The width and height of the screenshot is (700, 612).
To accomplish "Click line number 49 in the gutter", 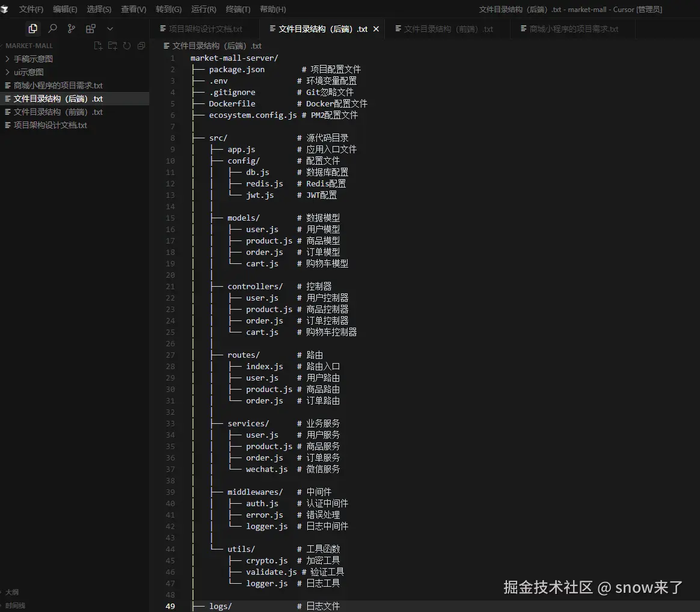I will pos(170,606).
